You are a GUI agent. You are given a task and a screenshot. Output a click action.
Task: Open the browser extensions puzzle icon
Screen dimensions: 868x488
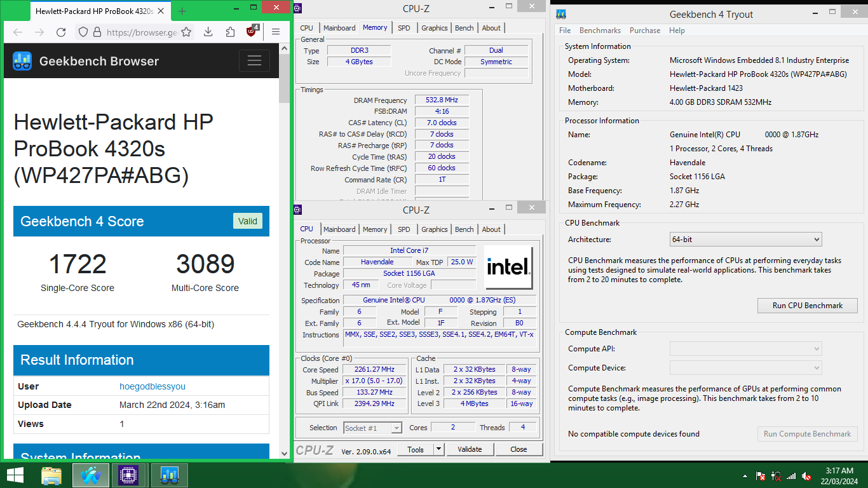tap(230, 32)
